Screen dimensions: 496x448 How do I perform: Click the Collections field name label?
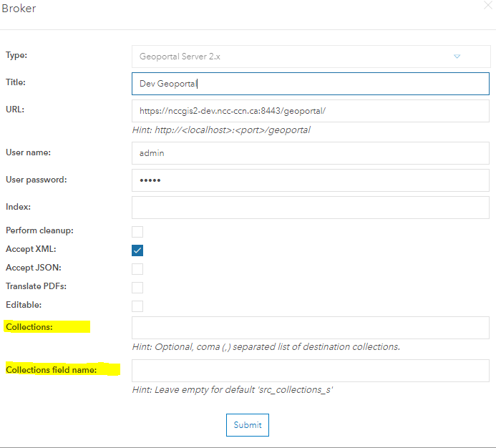[x=52, y=370]
